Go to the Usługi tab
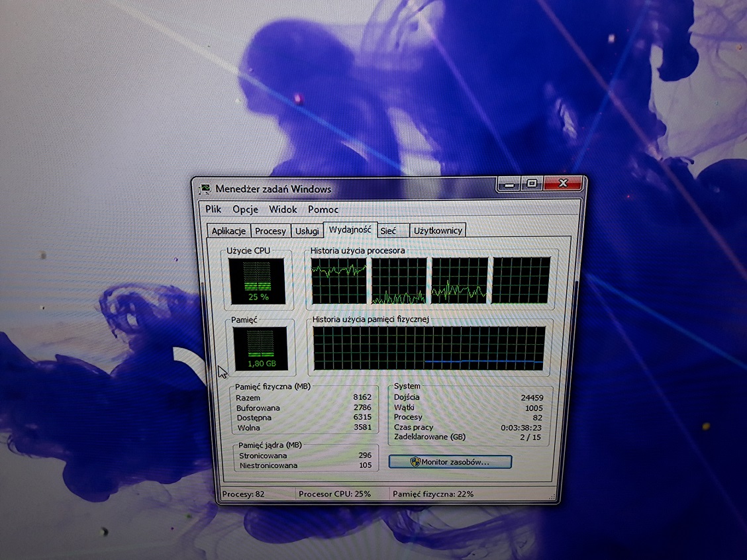747x560 pixels. (x=307, y=231)
